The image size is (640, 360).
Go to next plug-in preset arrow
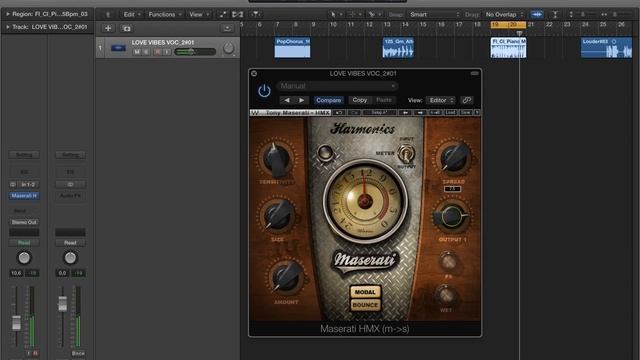point(301,100)
